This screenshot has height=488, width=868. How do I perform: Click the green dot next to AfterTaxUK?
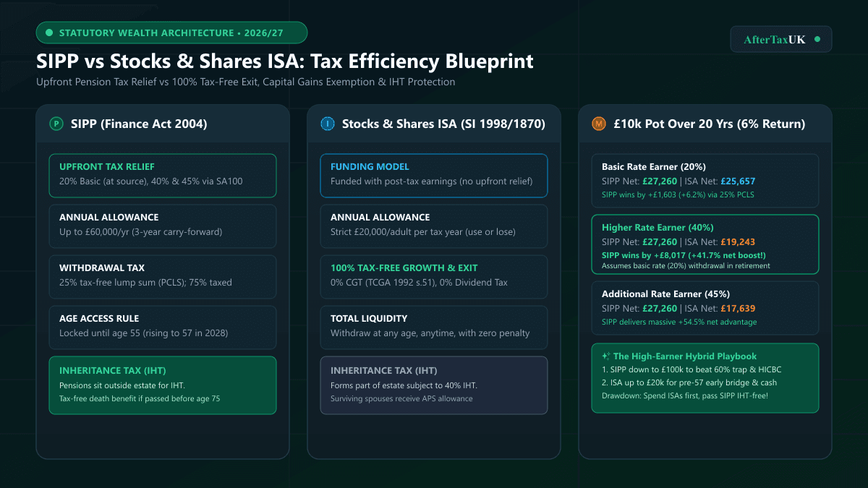[817, 39]
